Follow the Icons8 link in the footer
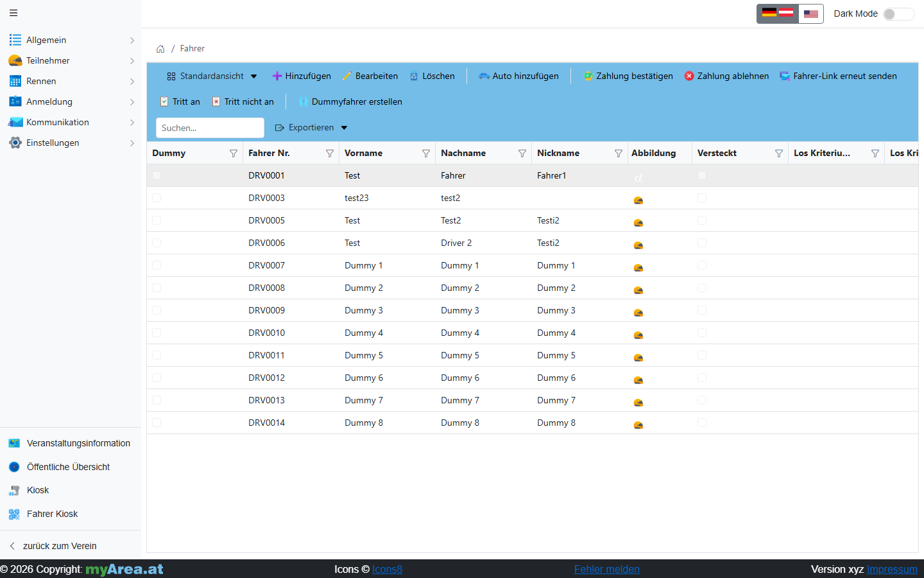Image resolution: width=924 pixels, height=578 pixels. (387, 569)
